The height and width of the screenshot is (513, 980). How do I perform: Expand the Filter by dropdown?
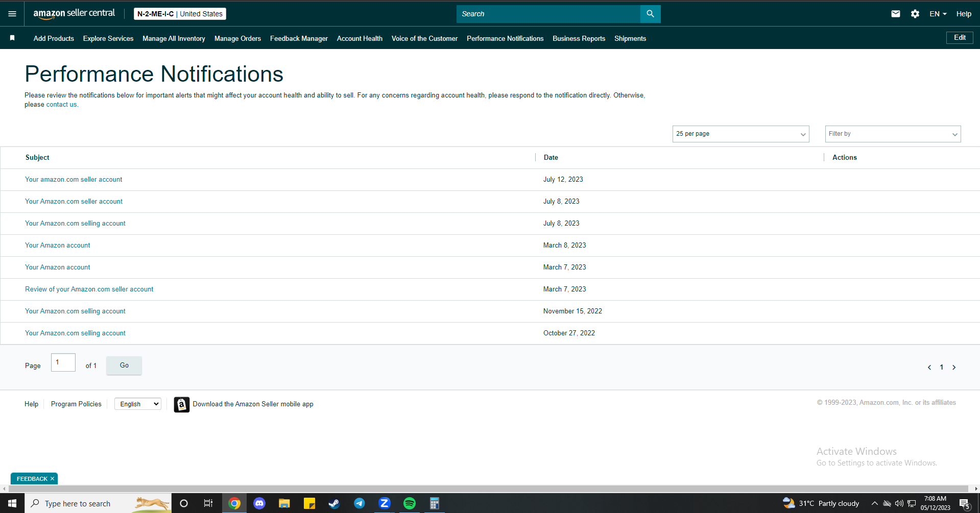pos(893,134)
